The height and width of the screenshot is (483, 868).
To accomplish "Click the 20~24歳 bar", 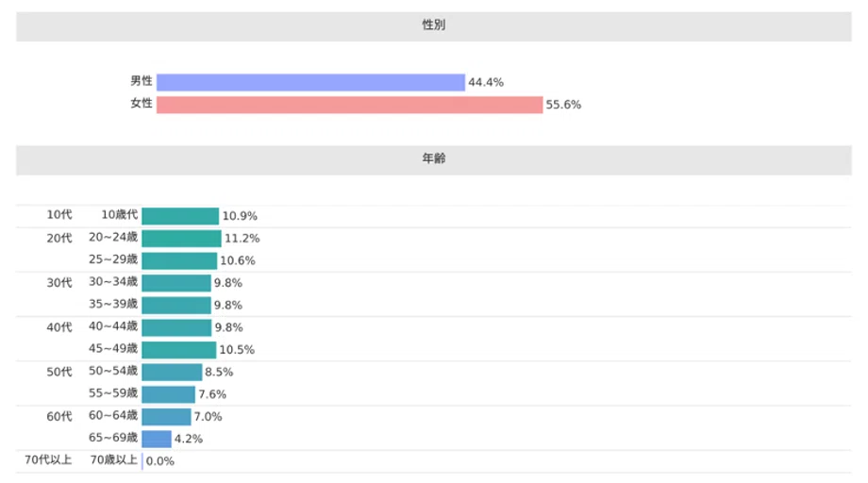I will click(x=181, y=239).
